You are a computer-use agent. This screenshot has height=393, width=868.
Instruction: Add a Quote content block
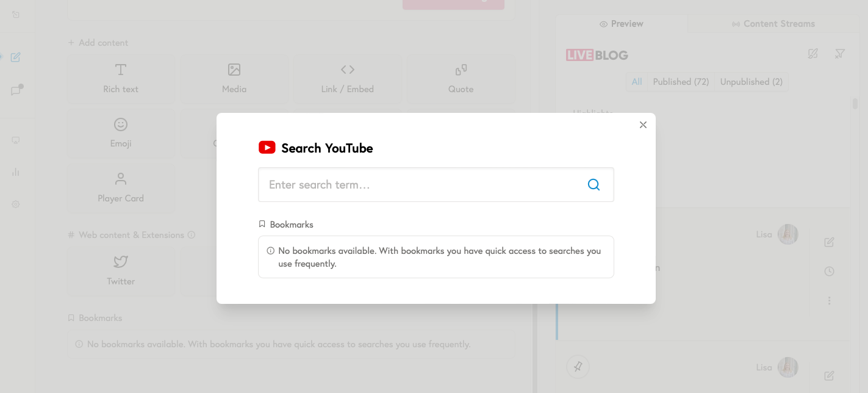click(x=461, y=79)
